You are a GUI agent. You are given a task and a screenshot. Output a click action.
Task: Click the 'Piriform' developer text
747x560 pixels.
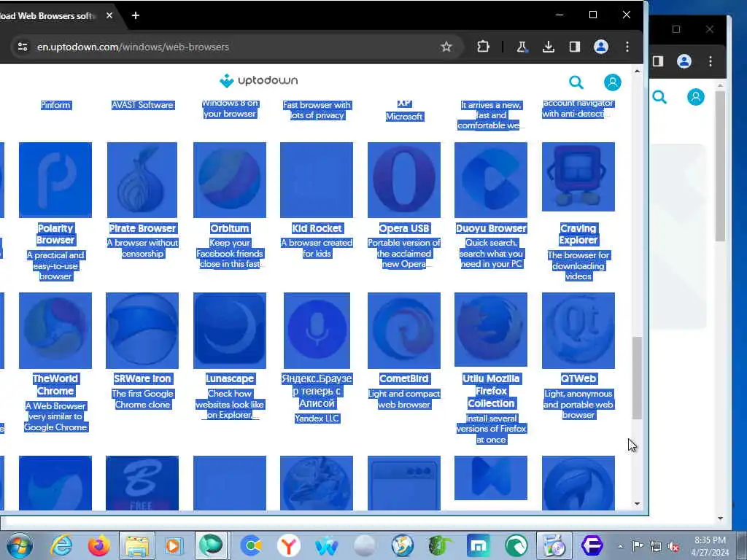(x=55, y=105)
